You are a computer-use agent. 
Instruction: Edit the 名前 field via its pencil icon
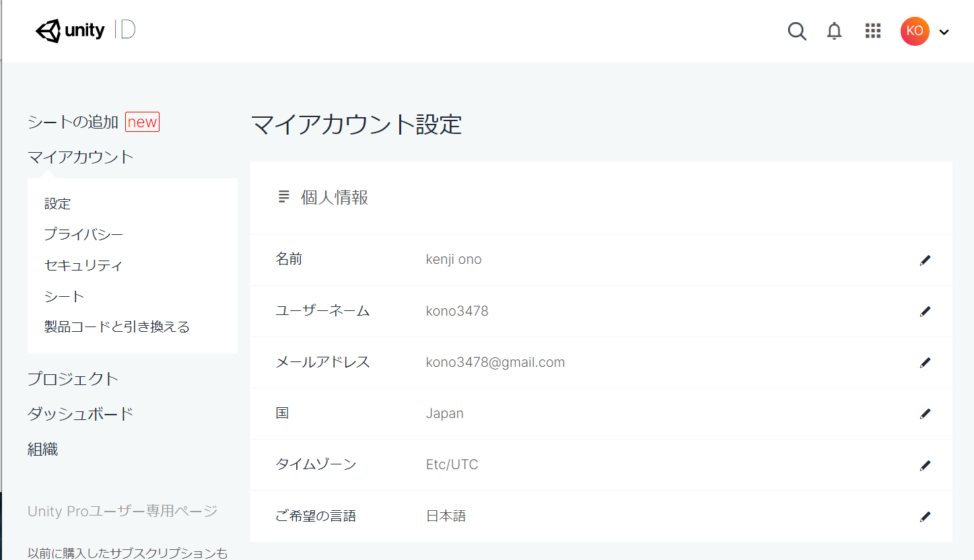[x=926, y=260]
